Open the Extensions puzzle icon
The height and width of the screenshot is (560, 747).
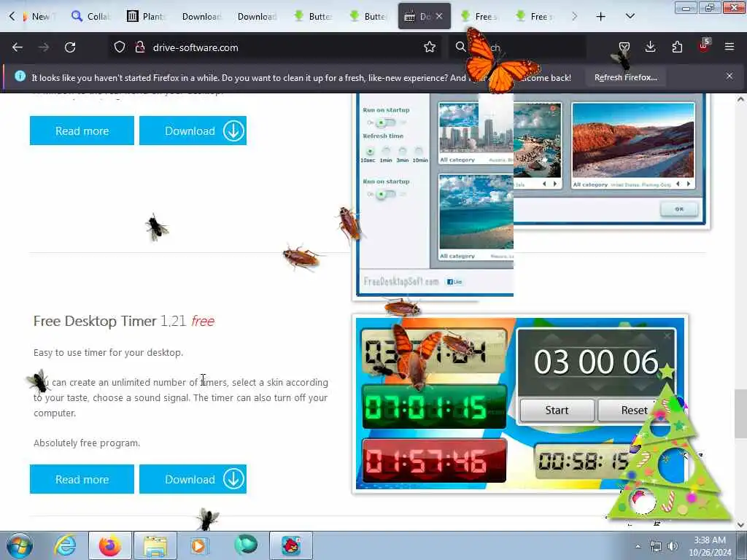tap(677, 47)
